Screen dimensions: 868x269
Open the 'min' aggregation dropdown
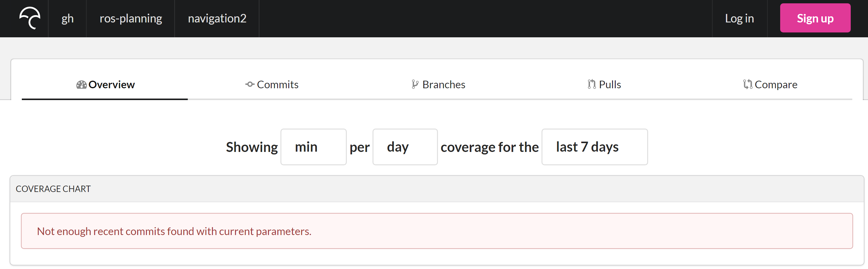click(313, 147)
